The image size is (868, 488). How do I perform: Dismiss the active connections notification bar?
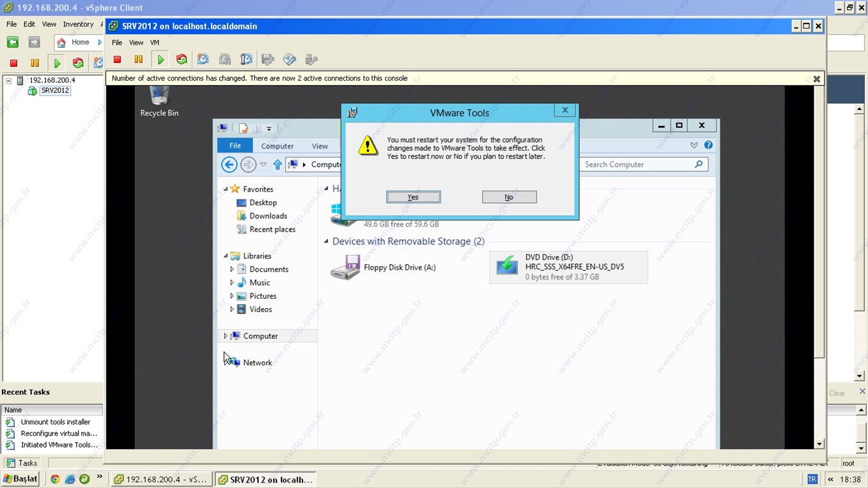[817, 79]
